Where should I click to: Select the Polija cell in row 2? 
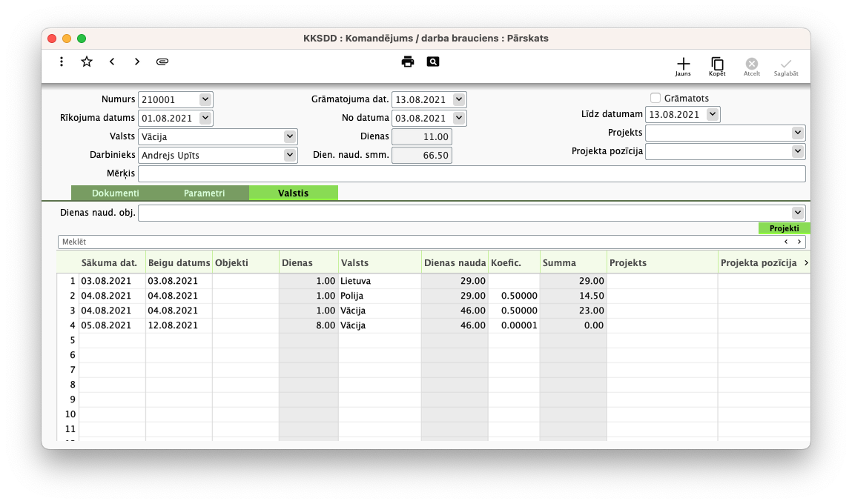pyautogui.click(x=379, y=296)
